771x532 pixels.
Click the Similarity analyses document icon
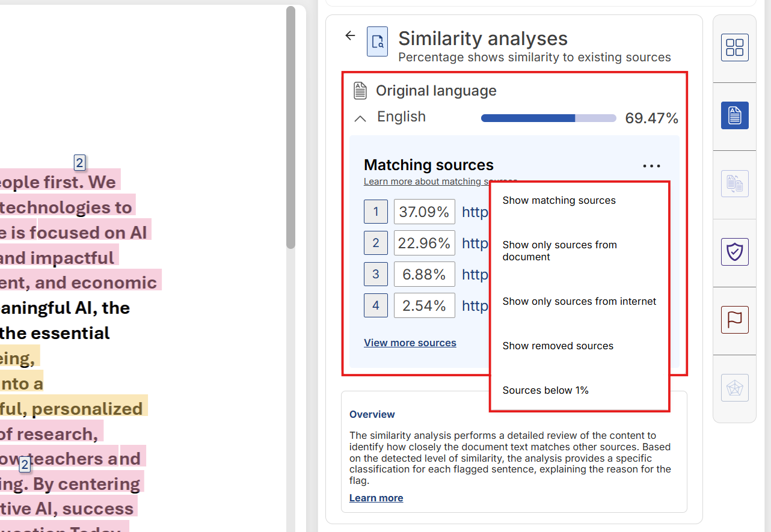pyautogui.click(x=377, y=41)
